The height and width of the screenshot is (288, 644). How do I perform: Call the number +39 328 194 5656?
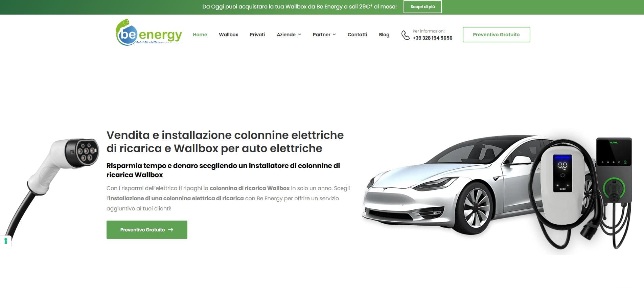click(432, 38)
